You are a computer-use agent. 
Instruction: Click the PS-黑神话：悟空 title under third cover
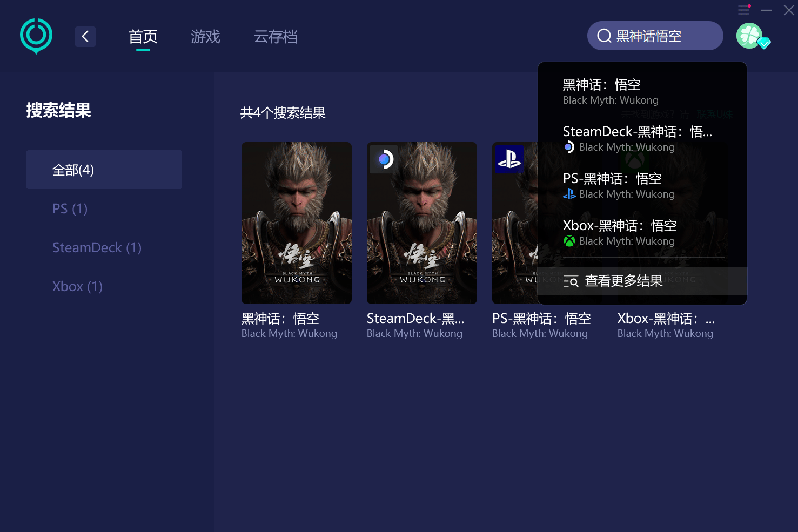pyautogui.click(x=542, y=319)
